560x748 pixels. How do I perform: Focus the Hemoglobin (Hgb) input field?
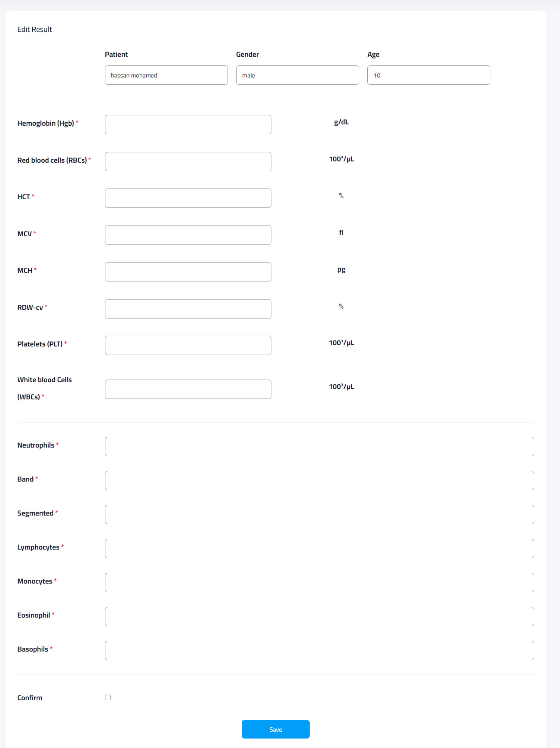click(188, 124)
